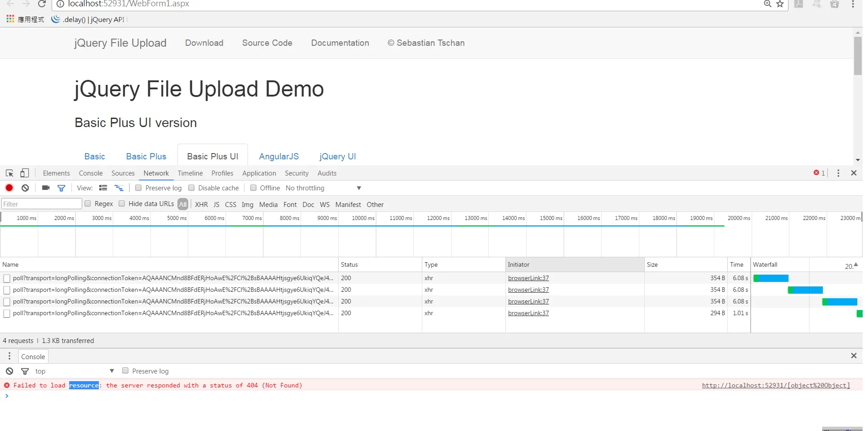Sort requests by the Status column header
Image resolution: width=868 pixels, height=431 pixels.
[380, 265]
